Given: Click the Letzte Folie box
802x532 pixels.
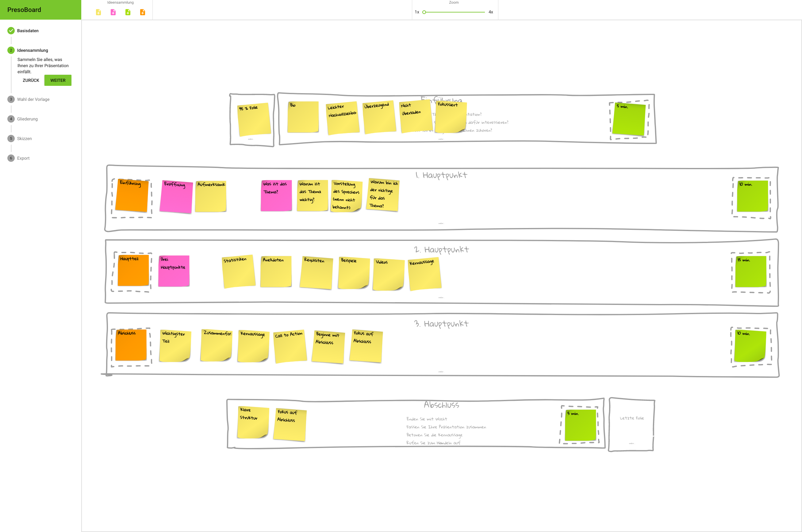Looking at the screenshot, I should click(x=631, y=425).
